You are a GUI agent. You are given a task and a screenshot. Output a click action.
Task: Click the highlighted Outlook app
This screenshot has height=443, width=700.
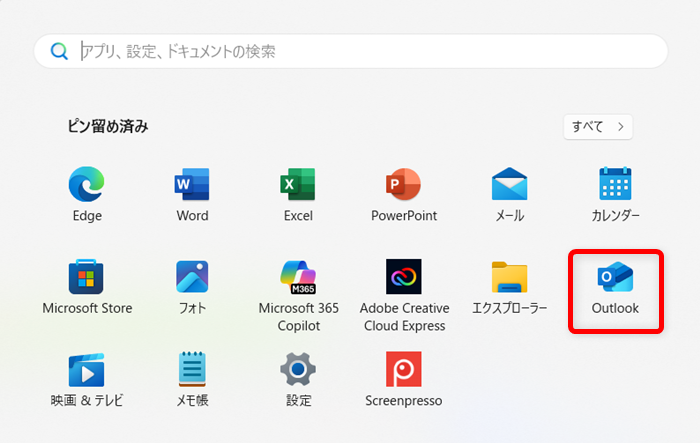615,289
